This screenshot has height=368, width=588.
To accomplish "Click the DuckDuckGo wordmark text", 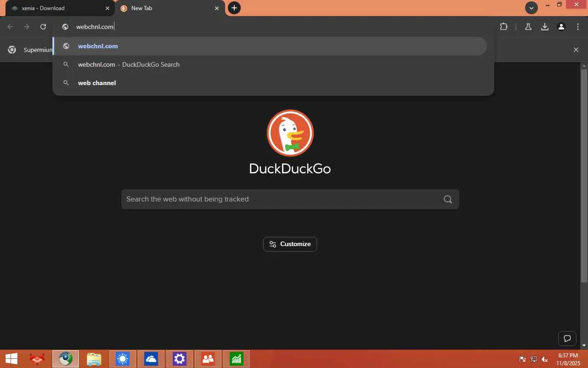I will click(290, 168).
